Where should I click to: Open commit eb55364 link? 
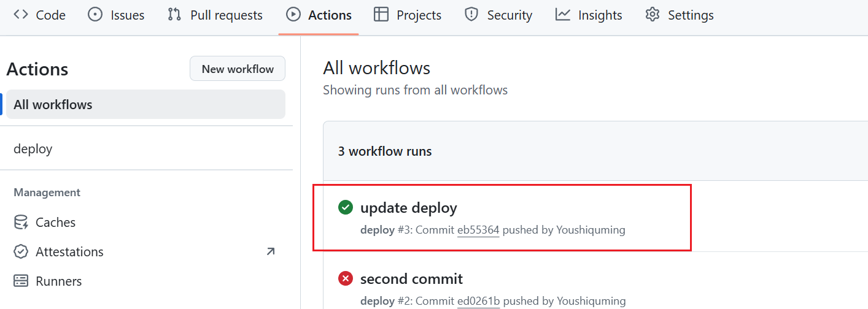point(478,230)
